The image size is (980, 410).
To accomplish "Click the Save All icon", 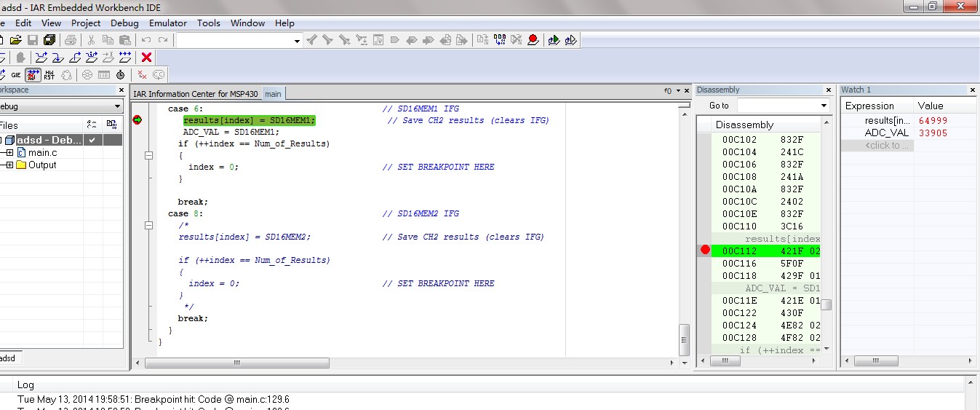I will (49, 40).
